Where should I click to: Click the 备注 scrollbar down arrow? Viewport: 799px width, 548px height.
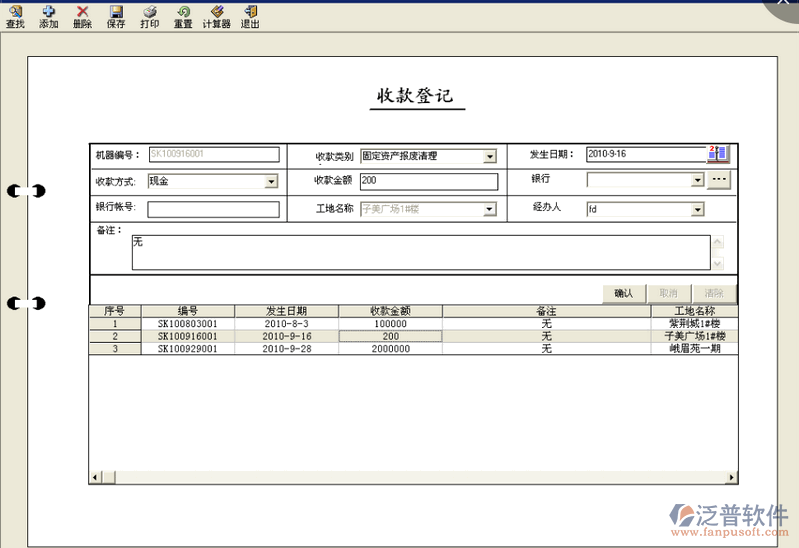point(717,264)
